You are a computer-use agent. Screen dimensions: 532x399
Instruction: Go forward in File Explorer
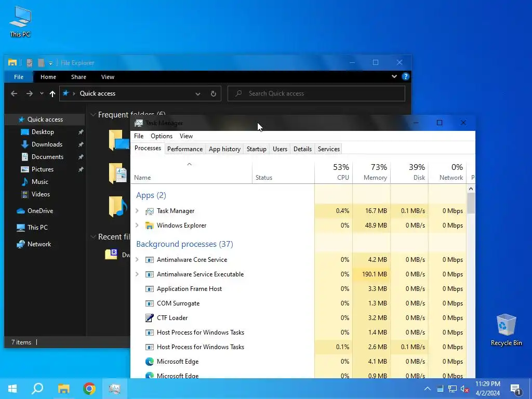pyautogui.click(x=30, y=94)
